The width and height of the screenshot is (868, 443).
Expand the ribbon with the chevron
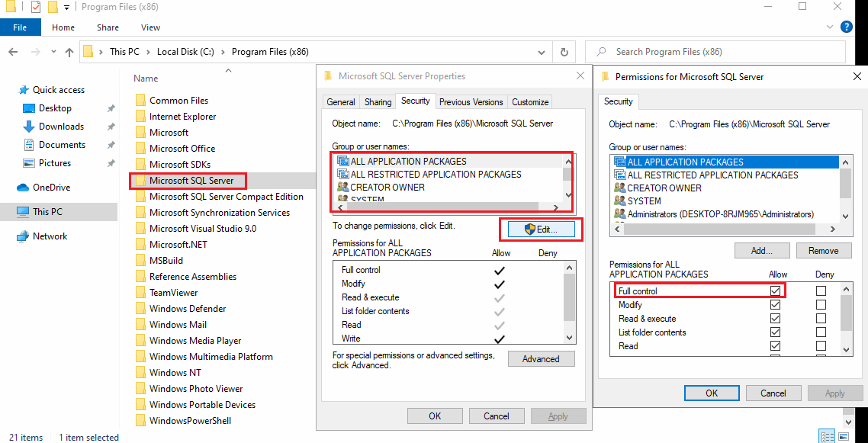tap(829, 27)
